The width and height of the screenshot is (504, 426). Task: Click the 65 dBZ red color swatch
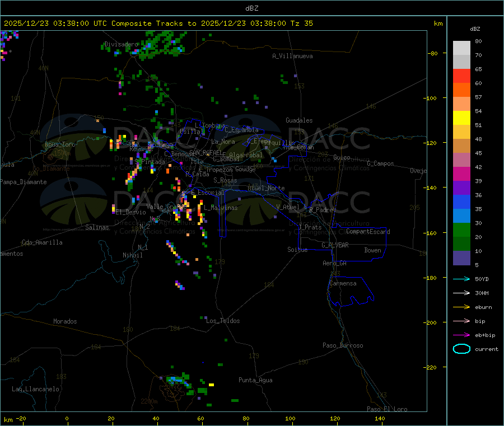click(x=461, y=76)
